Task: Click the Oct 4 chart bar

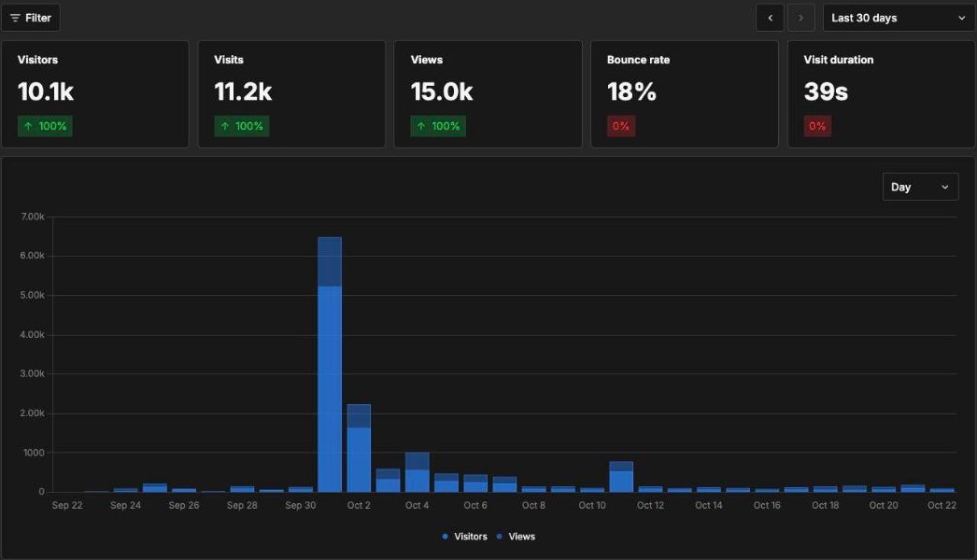Action: point(417,472)
